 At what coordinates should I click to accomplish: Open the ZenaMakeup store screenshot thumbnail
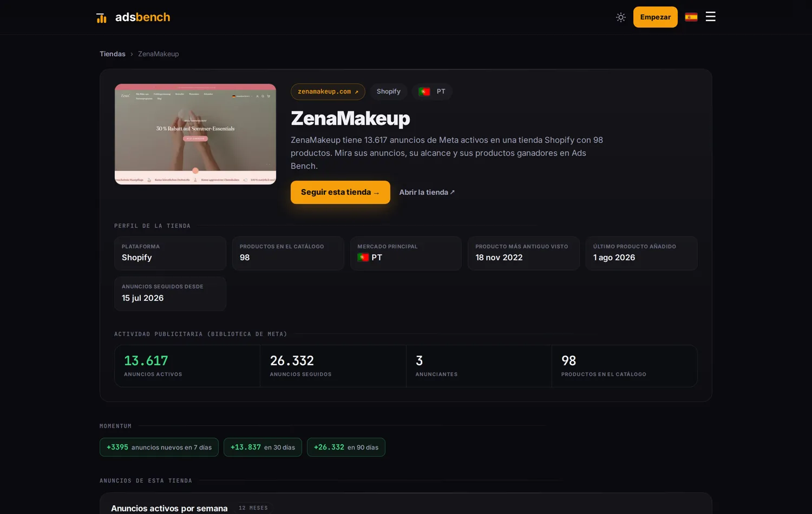195,134
